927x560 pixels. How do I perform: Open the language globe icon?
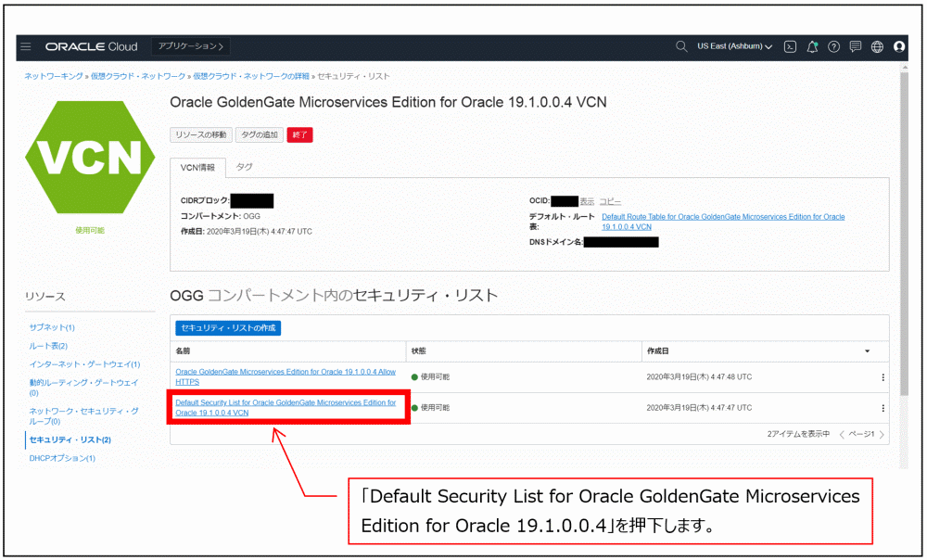(877, 46)
